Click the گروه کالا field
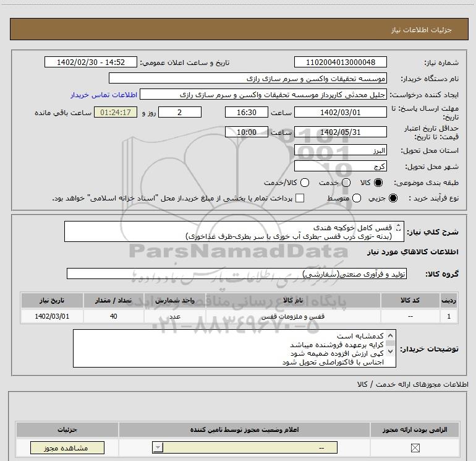The image size is (476, 461). pyautogui.click(x=237, y=274)
